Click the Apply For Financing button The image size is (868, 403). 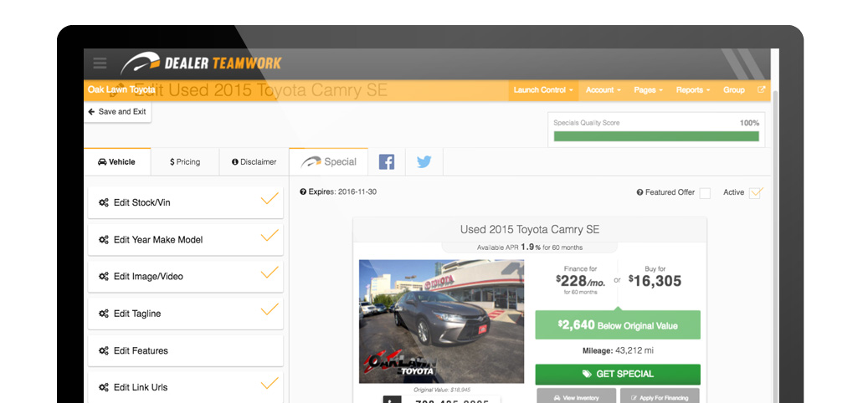click(x=660, y=395)
